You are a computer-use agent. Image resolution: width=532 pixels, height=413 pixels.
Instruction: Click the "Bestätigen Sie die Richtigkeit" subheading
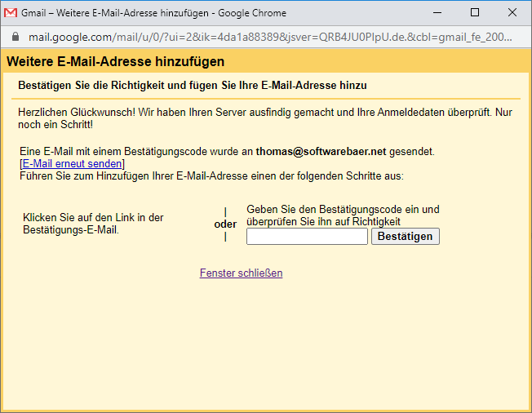click(192, 85)
